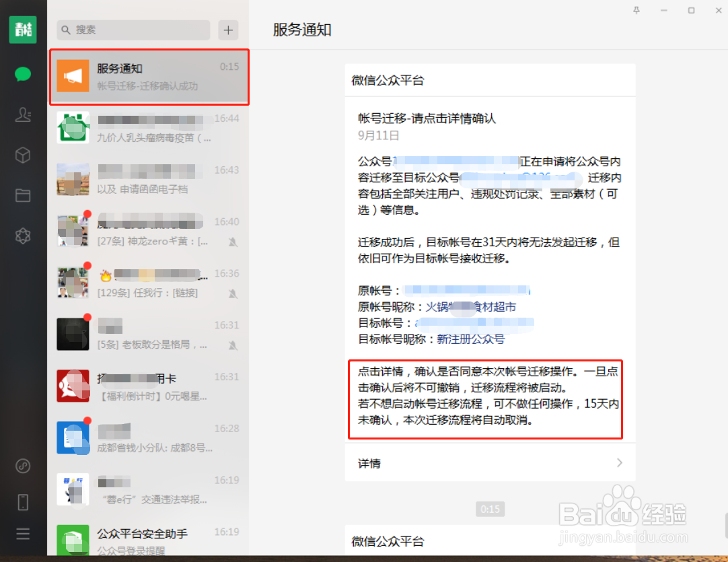Image resolution: width=728 pixels, height=562 pixels.
Task: Click the nickname link 新注册公众号
Action: pyautogui.click(x=470, y=339)
